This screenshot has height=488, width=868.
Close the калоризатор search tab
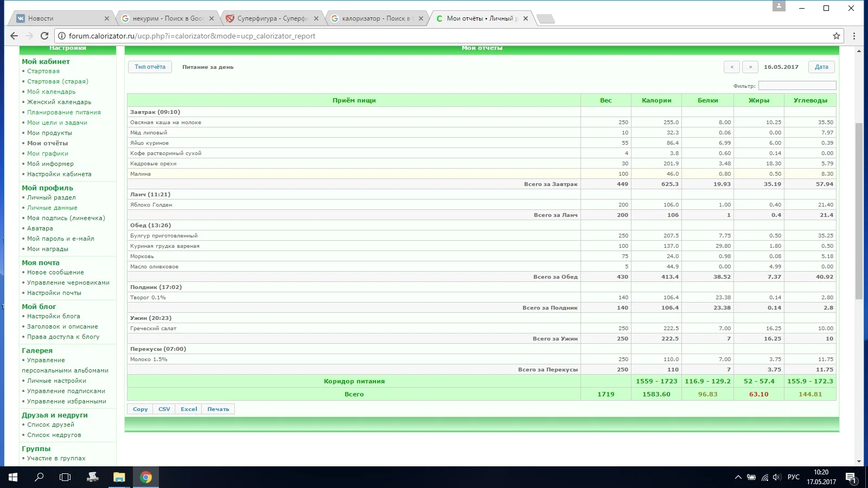[x=421, y=18]
